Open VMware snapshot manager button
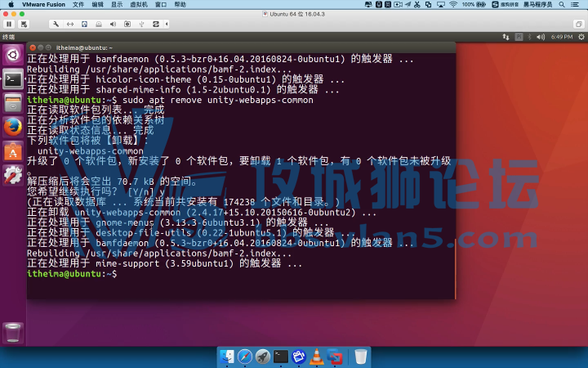The height and width of the screenshot is (368, 588). 24,24
